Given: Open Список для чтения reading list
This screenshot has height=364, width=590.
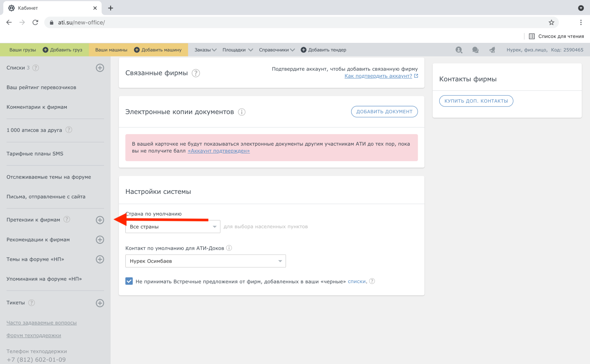Looking at the screenshot, I should [x=557, y=36].
